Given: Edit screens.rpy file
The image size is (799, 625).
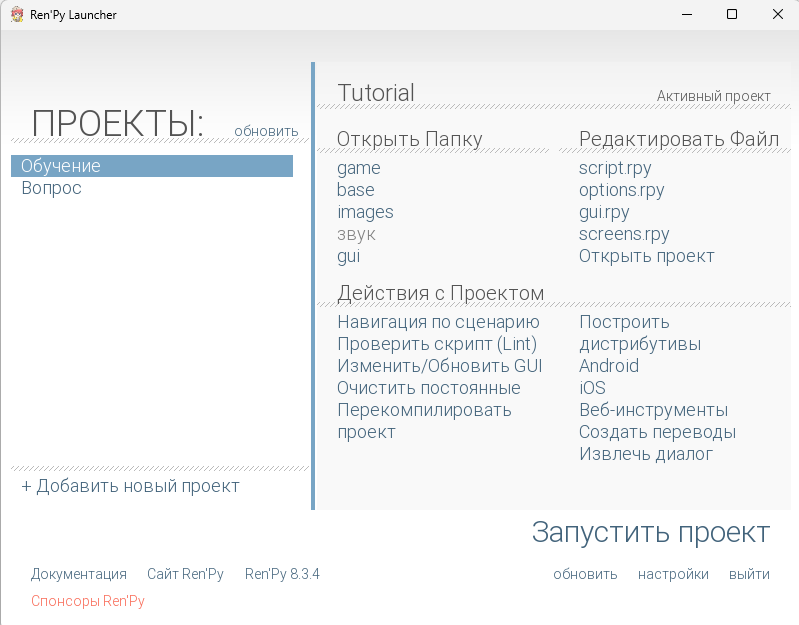Looking at the screenshot, I should pos(624,234).
